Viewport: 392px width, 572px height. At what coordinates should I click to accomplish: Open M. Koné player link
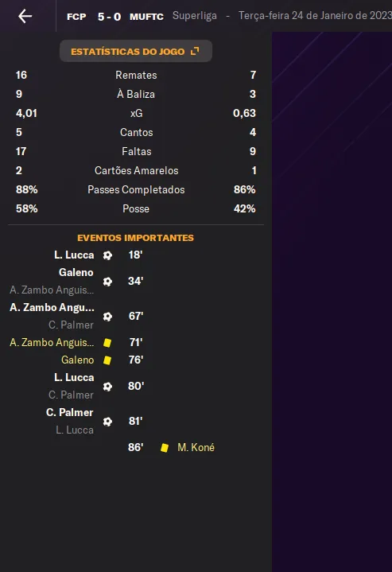click(x=196, y=447)
